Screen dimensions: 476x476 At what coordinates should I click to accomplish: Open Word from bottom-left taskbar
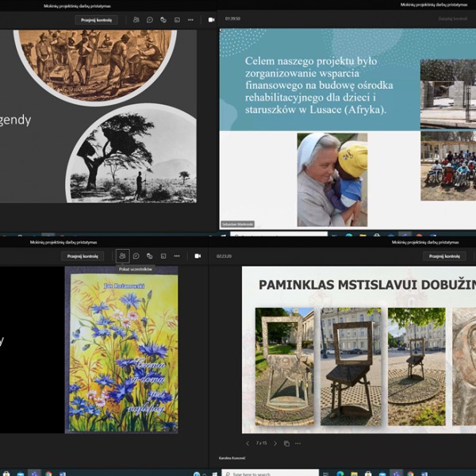pyautogui.click(x=63, y=474)
